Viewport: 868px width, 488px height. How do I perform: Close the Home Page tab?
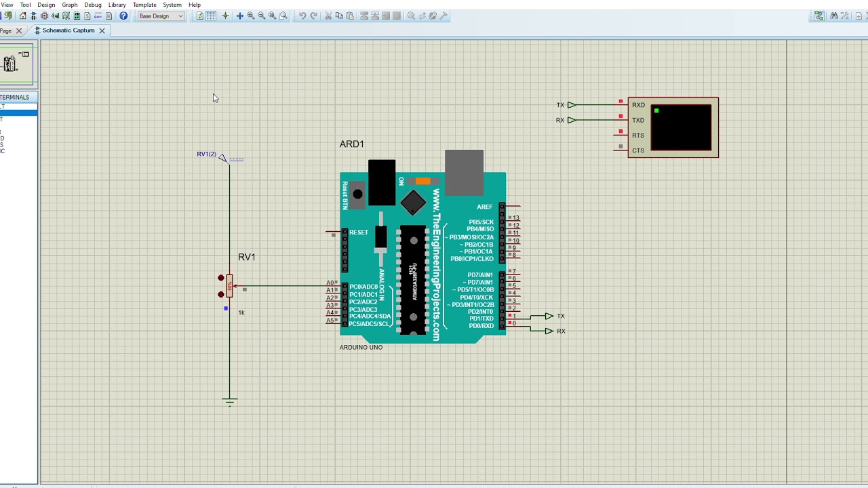tap(19, 30)
